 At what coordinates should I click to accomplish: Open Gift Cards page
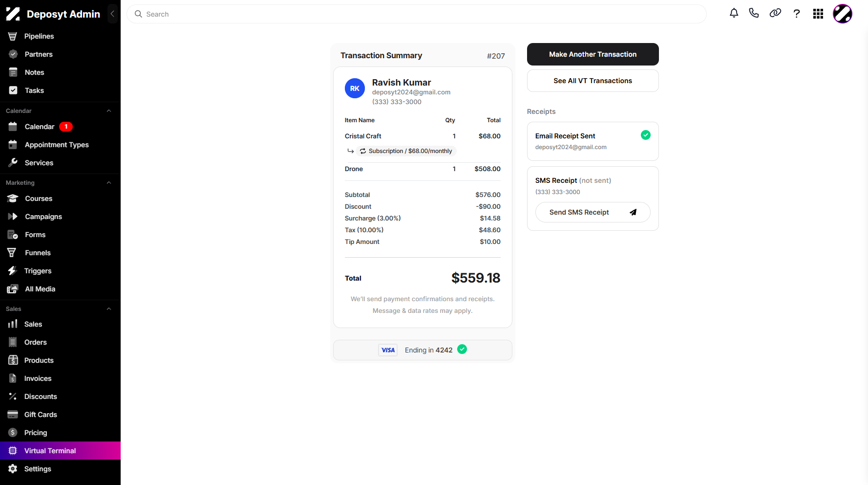60,415
